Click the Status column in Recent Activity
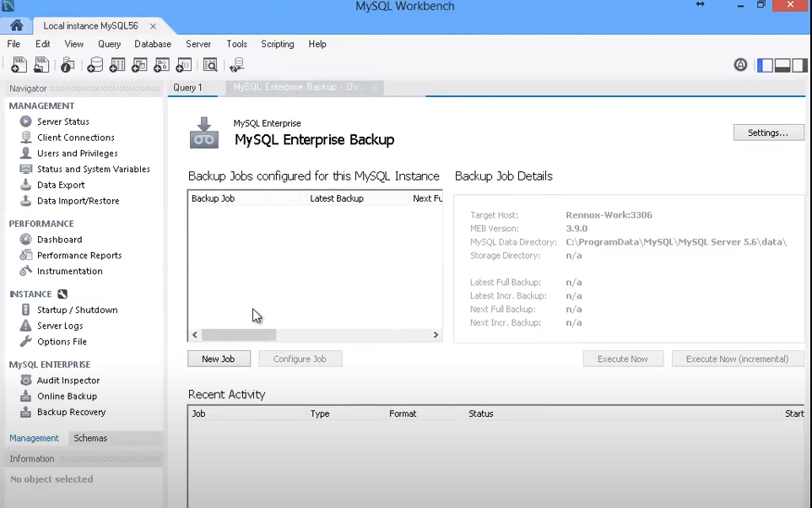812x508 pixels. coord(480,413)
